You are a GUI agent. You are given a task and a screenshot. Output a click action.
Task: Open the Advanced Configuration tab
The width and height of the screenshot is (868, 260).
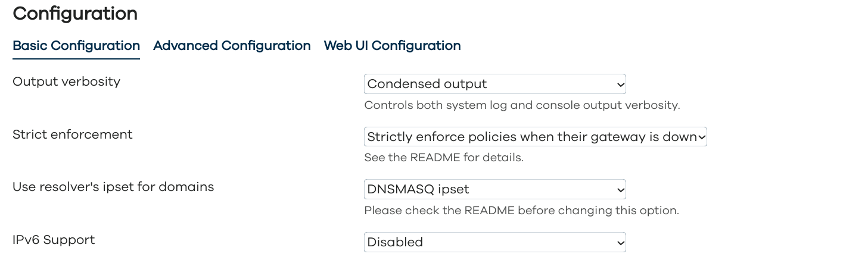232,46
